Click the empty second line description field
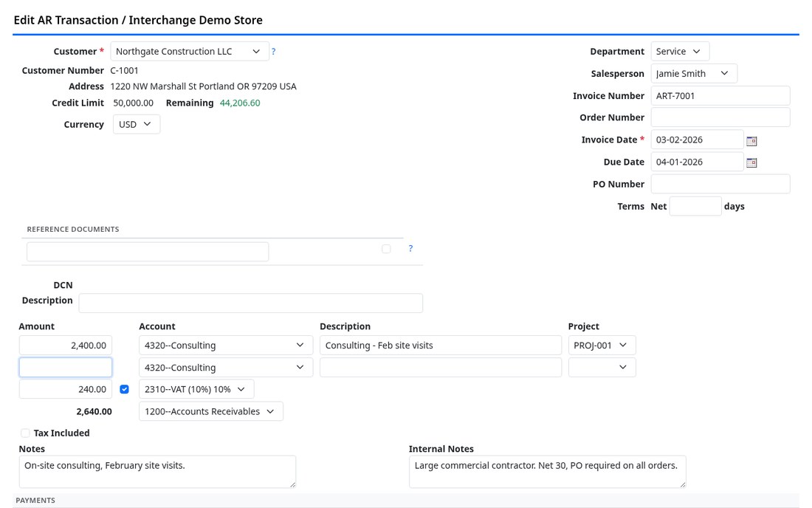Viewport: 812px width, 508px height. (x=441, y=368)
